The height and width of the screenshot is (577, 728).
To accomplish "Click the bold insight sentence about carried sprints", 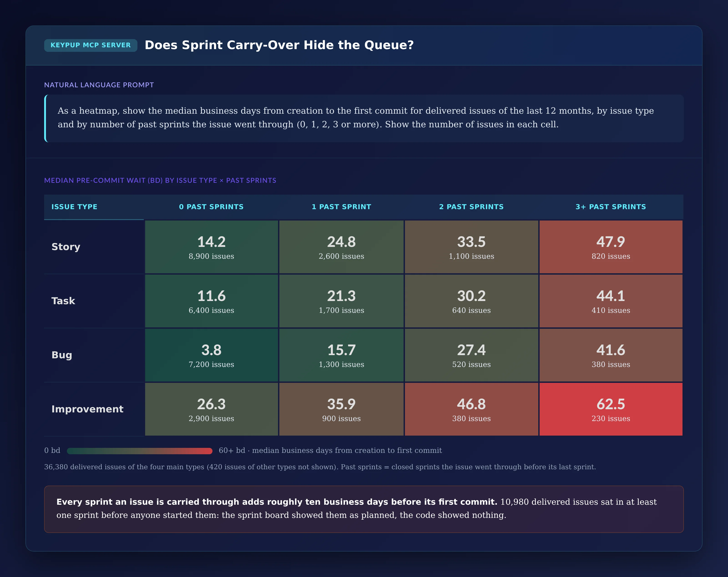I will 277,502.
